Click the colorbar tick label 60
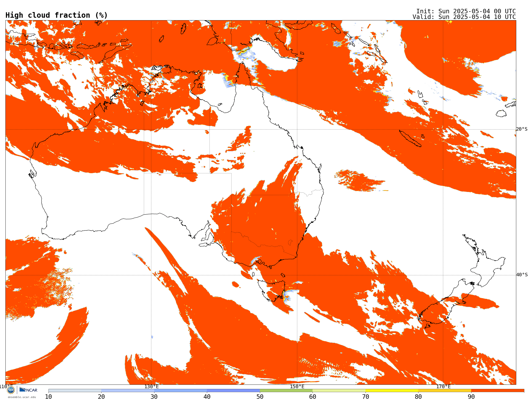 click(x=313, y=397)
